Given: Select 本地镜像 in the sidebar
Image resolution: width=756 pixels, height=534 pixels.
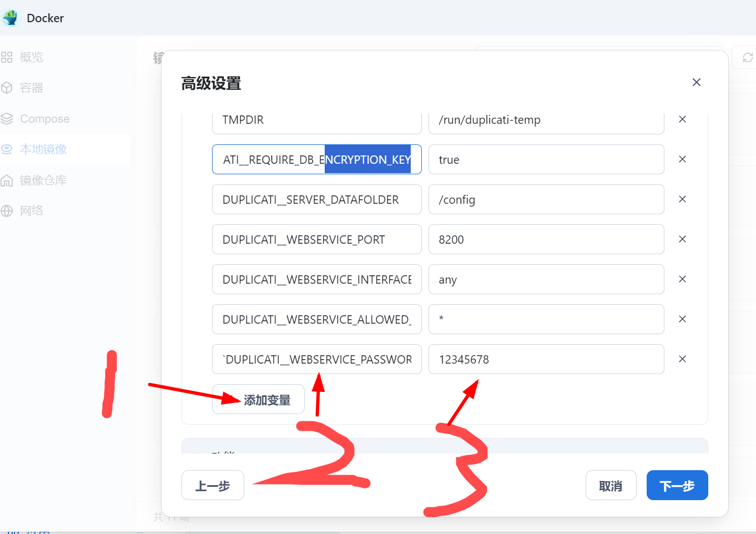Looking at the screenshot, I should point(43,149).
